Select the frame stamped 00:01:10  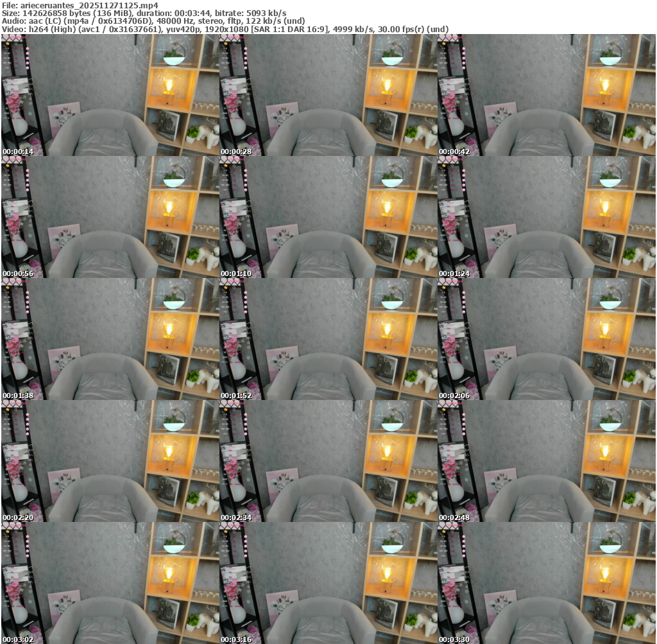(x=328, y=217)
